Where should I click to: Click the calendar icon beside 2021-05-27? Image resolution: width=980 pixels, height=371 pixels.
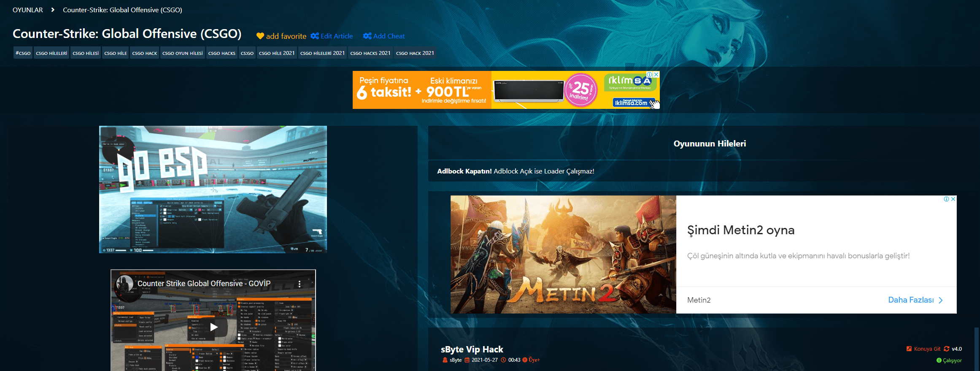(x=467, y=360)
